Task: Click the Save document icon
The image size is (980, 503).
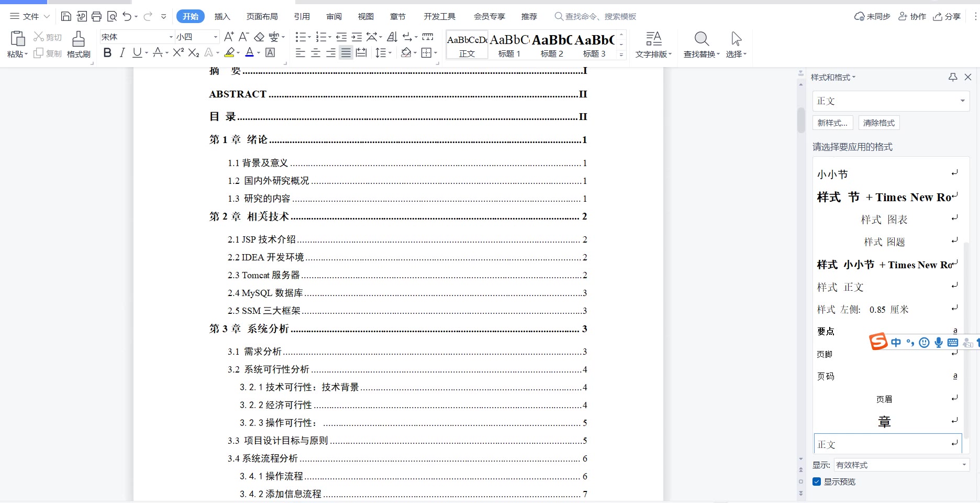Action: (x=66, y=16)
